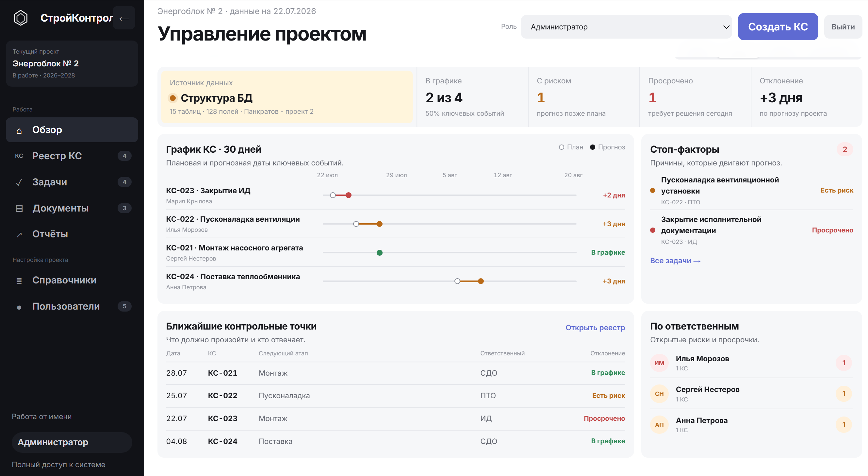Click the badge 5 on Пользователи
The image size is (868, 476).
[124, 306]
